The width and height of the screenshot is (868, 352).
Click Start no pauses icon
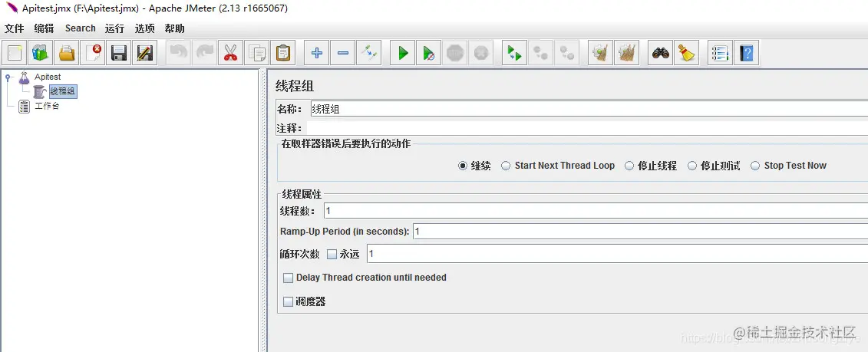[428, 53]
